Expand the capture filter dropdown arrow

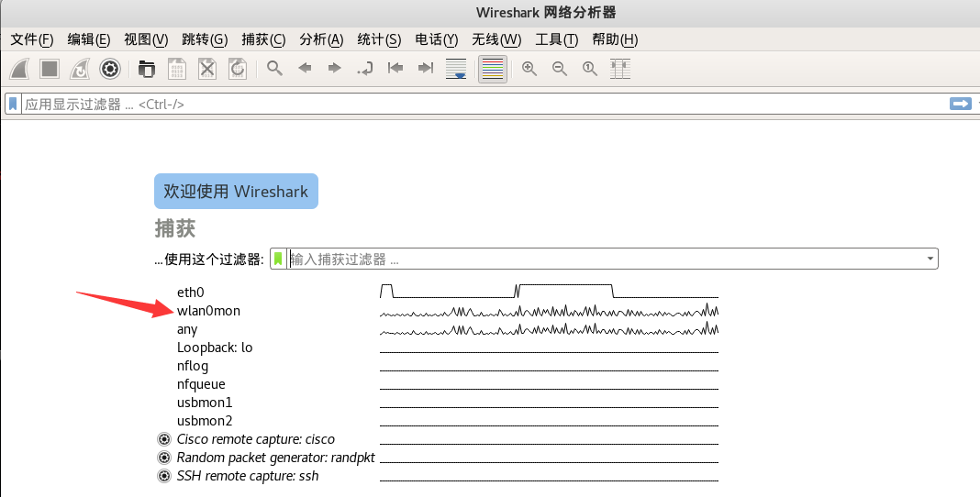(930, 260)
